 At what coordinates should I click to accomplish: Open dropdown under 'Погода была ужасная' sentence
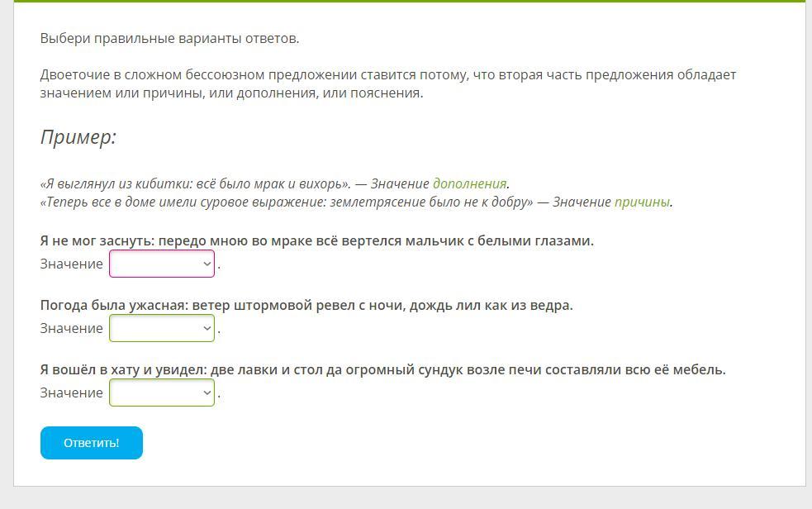[162, 328]
